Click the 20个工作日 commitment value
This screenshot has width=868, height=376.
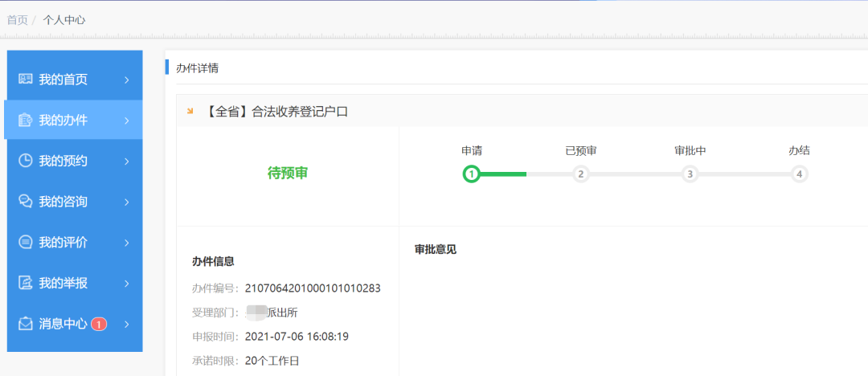point(272,361)
